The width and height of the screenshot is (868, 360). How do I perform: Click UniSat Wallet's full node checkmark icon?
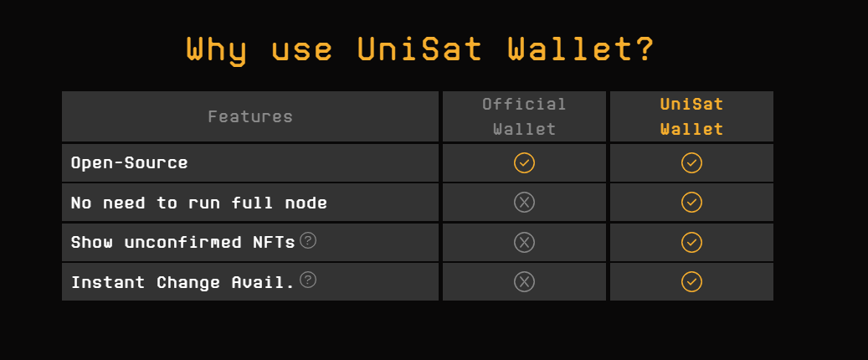point(691,203)
